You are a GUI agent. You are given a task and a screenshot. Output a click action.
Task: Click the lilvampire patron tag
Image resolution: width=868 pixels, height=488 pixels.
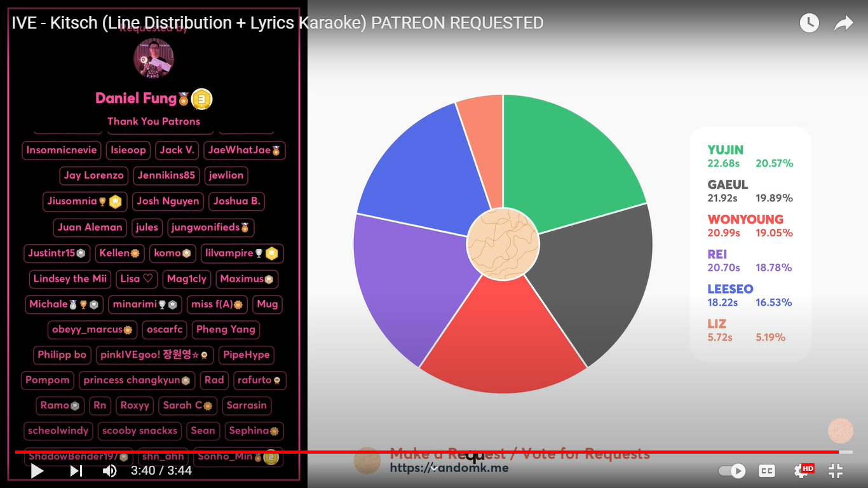coord(242,253)
